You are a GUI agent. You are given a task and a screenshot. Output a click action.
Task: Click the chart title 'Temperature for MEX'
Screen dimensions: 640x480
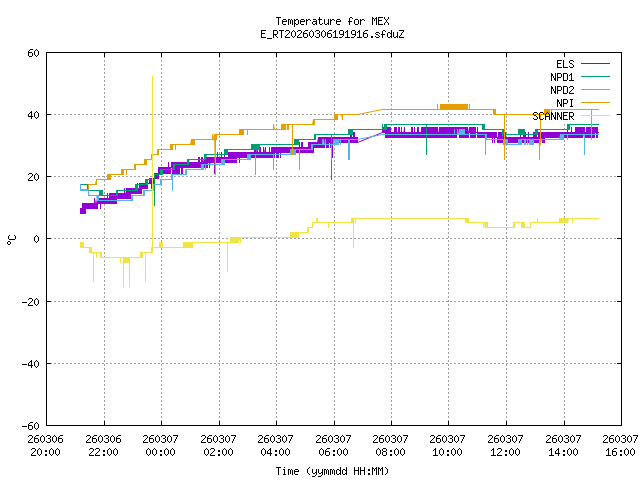point(332,21)
